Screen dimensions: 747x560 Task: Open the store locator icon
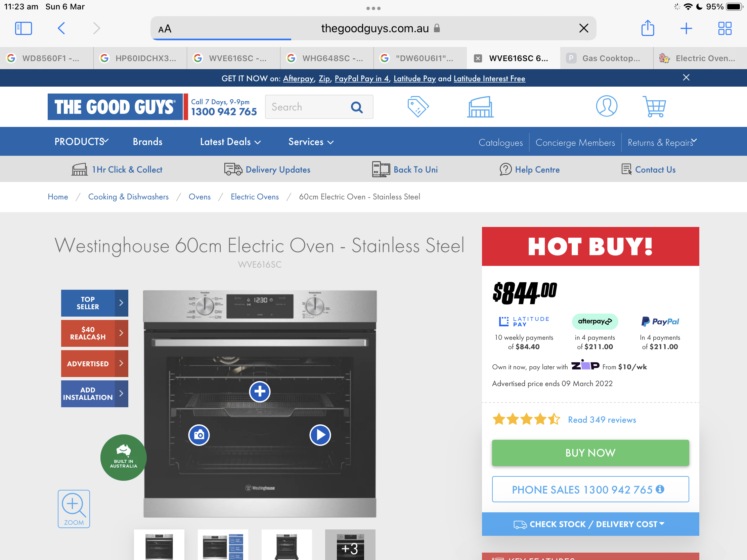coord(480,107)
